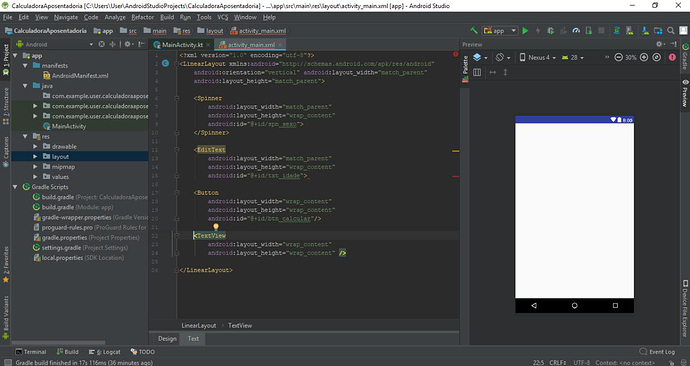This screenshot has width=690, height=366.
Task: Open the Terminal tool window
Action: pos(30,351)
